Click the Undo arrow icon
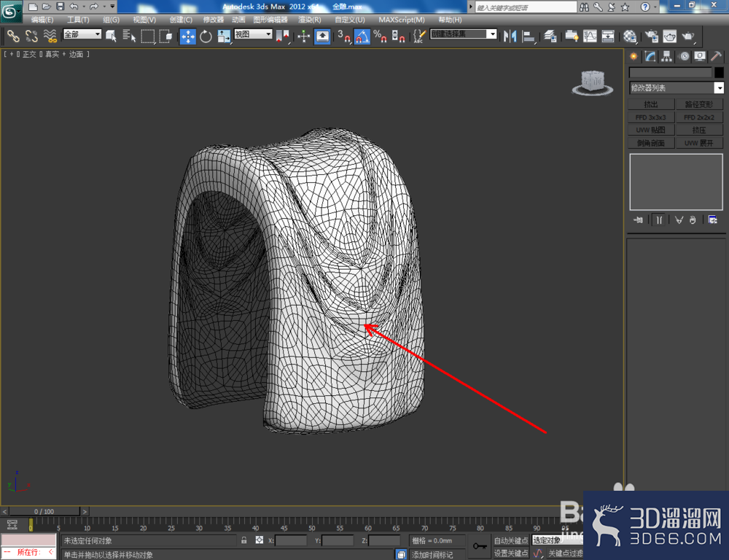The height and width of the screenshot is (560, 729). (x=74, y=7)
